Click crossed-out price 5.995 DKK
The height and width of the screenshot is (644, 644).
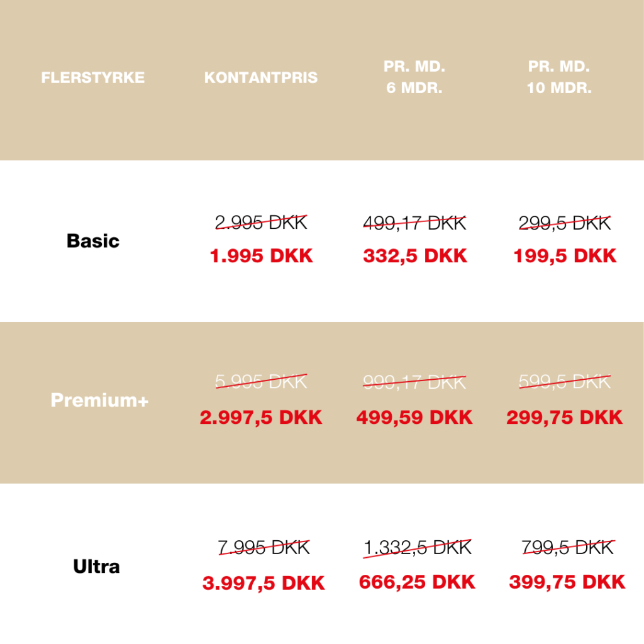pyautogui.click(x=261, y=382)
